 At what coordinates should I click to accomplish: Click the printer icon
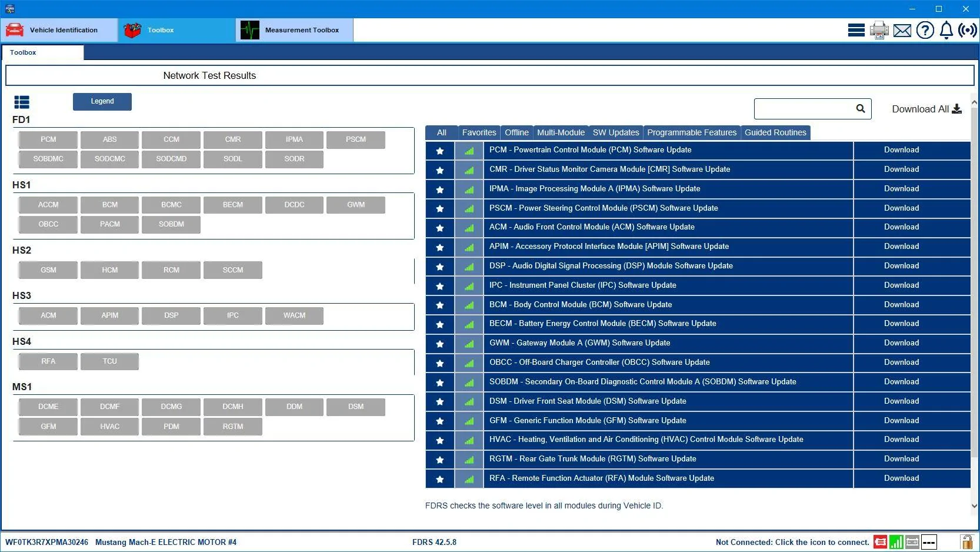pos(879,30)
